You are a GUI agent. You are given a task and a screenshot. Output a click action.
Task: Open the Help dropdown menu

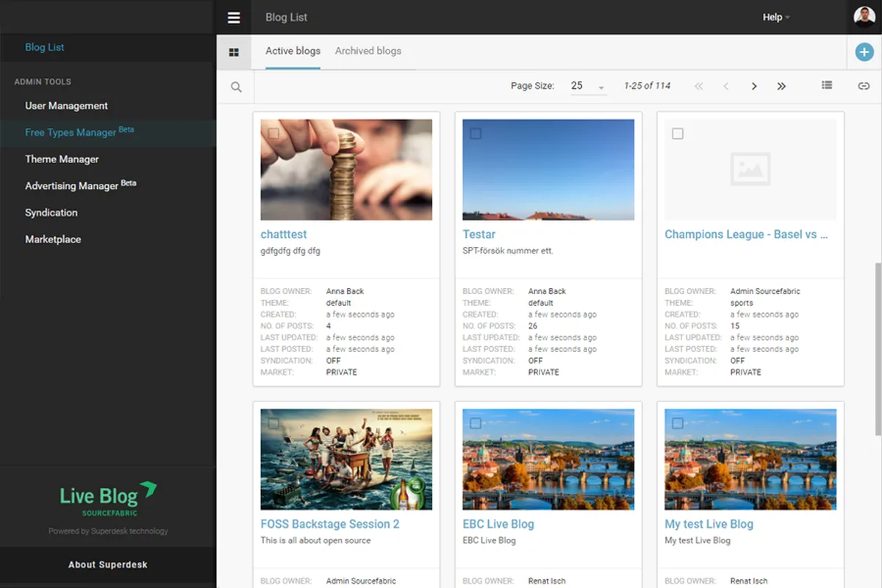point(775,18)
